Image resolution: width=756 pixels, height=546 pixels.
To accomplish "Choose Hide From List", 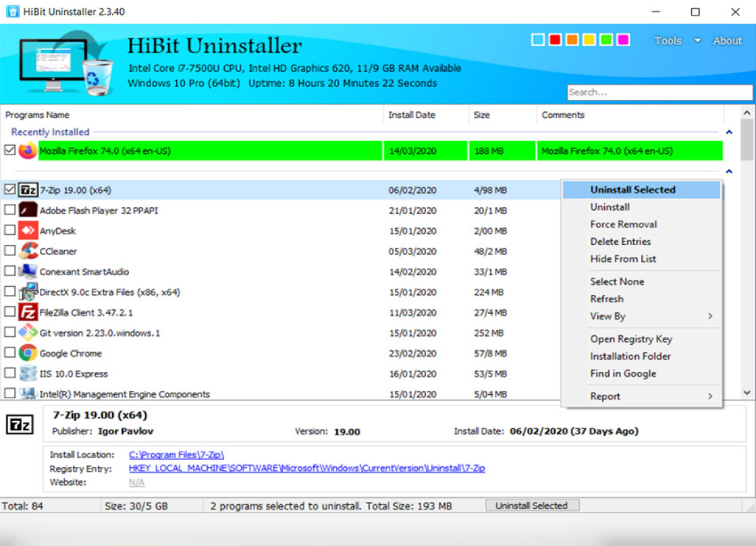I will pyautogui.click(x=642, y=258).
